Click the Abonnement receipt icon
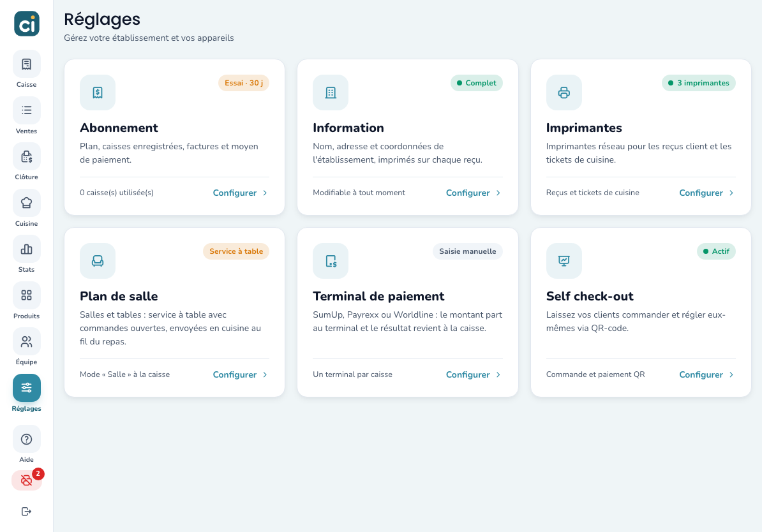The image size is (762, 532). pyautogui.click(x=98, y=92)
